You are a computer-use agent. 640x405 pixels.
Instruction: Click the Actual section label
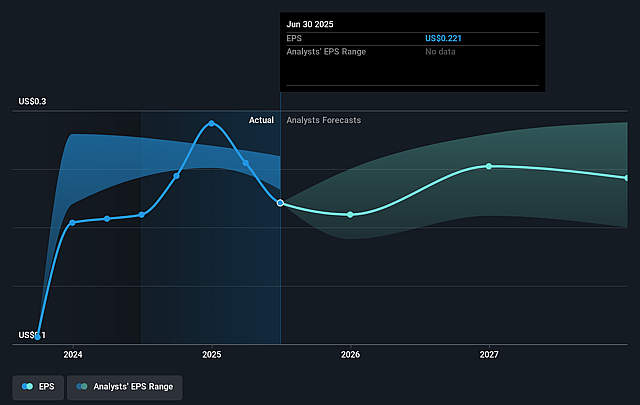261,120
